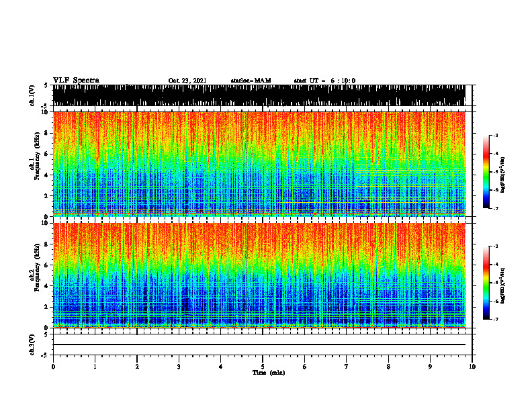Click the ch.1 spectrogram color bar

coord(486,172)
